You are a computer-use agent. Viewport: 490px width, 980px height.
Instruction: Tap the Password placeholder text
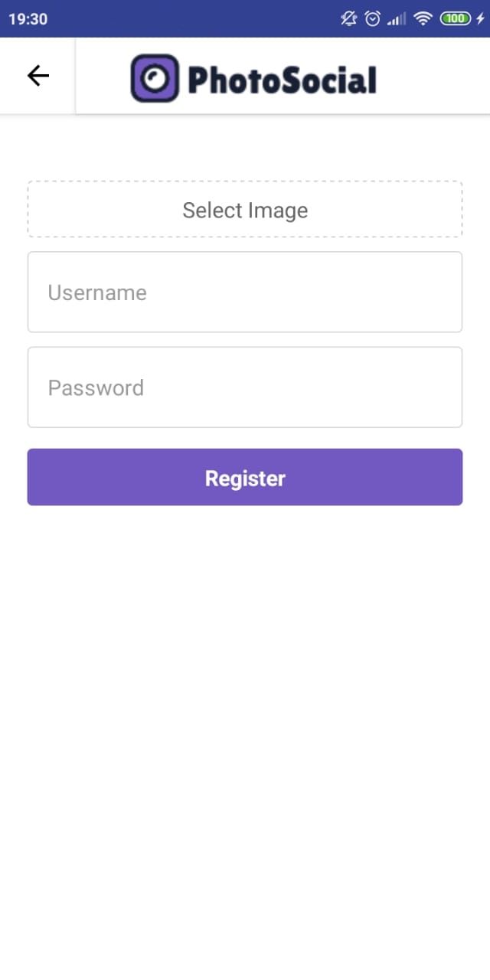coord(96,387)
